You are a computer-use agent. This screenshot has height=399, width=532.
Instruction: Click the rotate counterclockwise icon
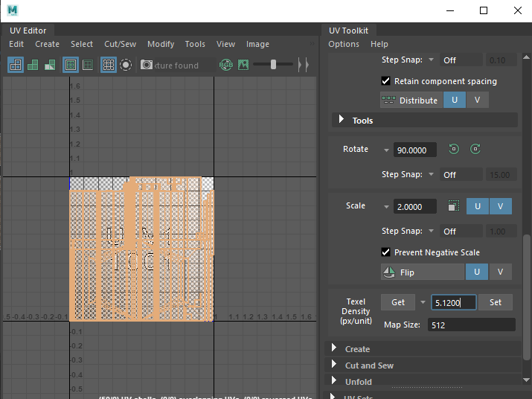tap(454, 150)
